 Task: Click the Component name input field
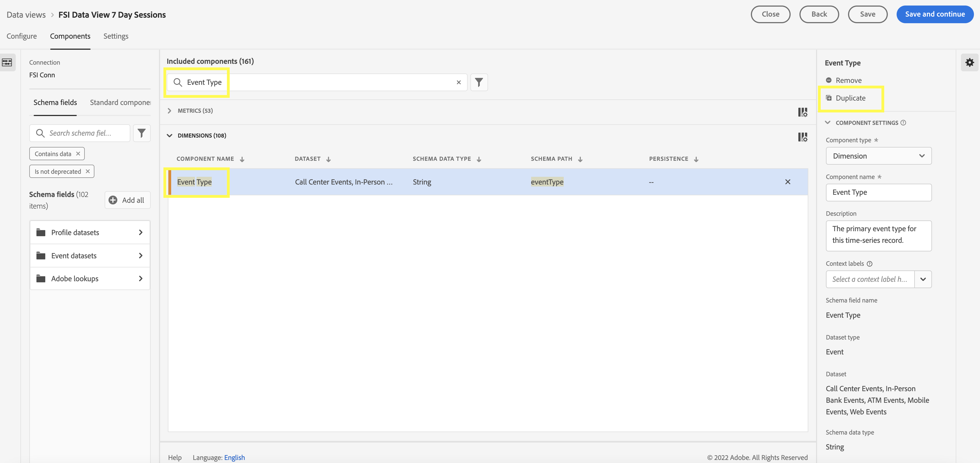point(878,193)
